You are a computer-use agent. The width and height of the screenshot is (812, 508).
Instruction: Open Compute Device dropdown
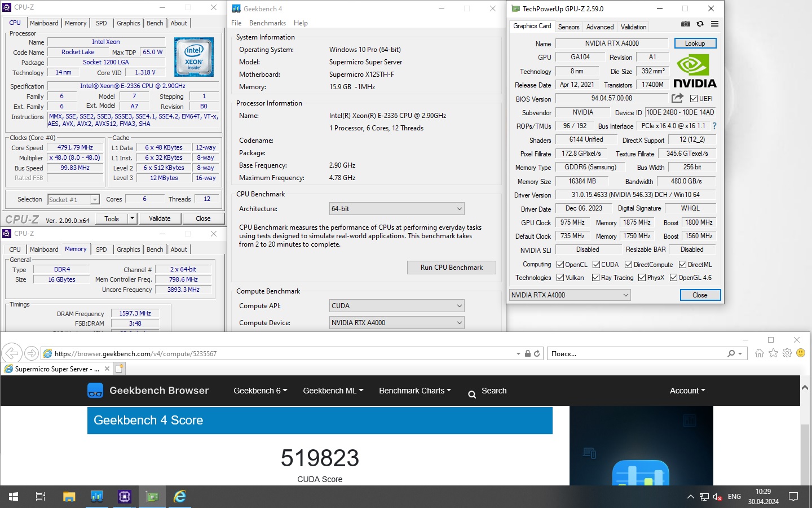tap(397, 323)
